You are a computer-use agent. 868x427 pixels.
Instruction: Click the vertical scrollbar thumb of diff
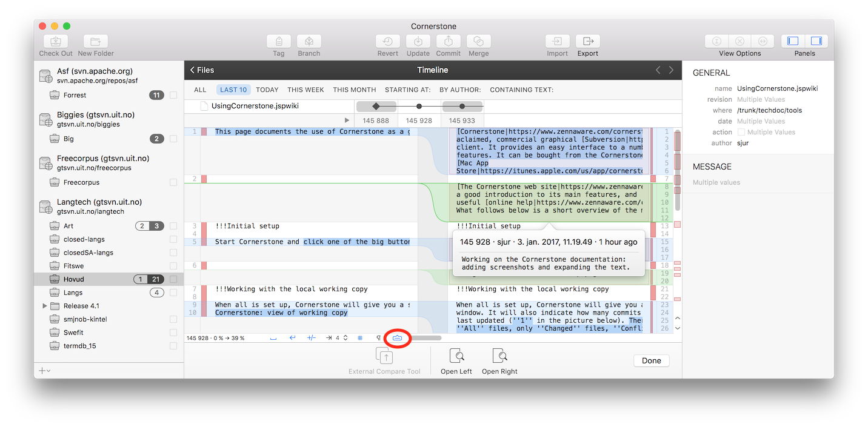(678, 171)
